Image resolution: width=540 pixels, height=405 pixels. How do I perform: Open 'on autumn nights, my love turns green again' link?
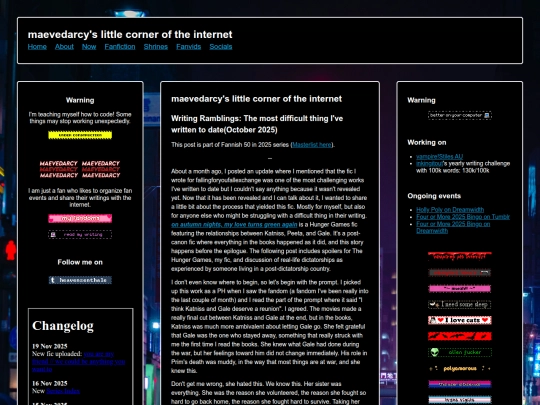click(x=234, y=225)
